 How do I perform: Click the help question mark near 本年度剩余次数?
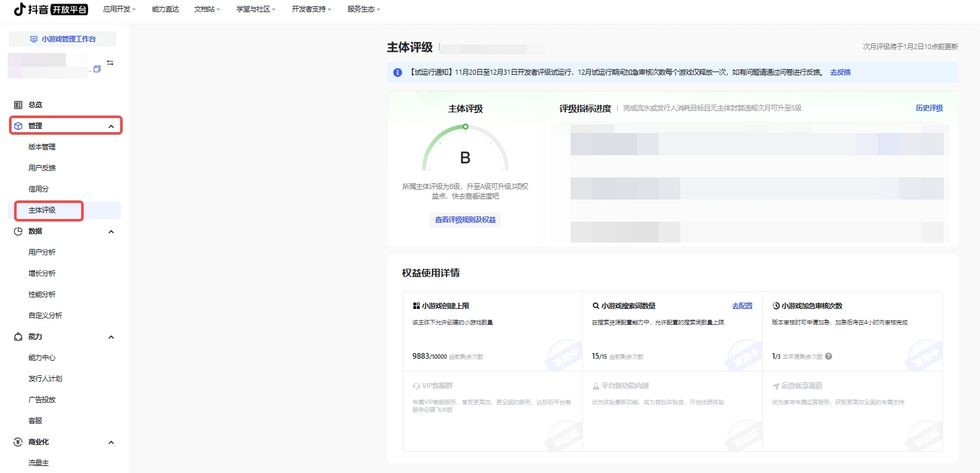(829, 356)
